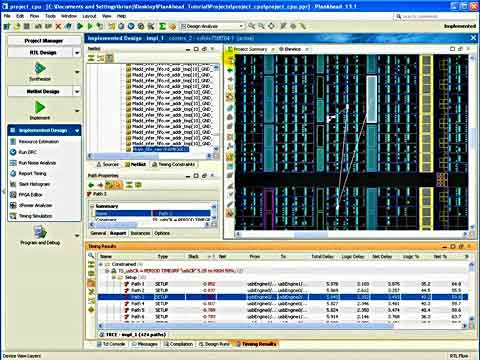Open the File menu
The height and width of the screenshot is (360, 480).
(x=7, y=16)
